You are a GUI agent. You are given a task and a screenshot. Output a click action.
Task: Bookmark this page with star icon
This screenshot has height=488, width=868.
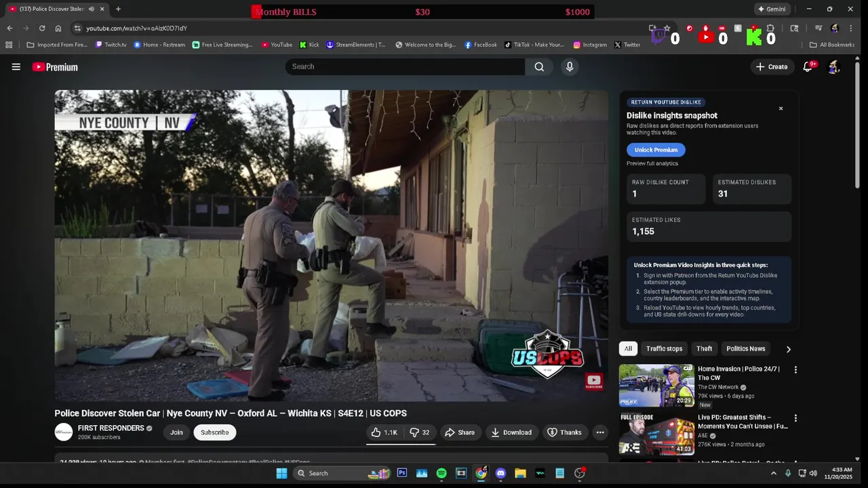tap(667, 28)
